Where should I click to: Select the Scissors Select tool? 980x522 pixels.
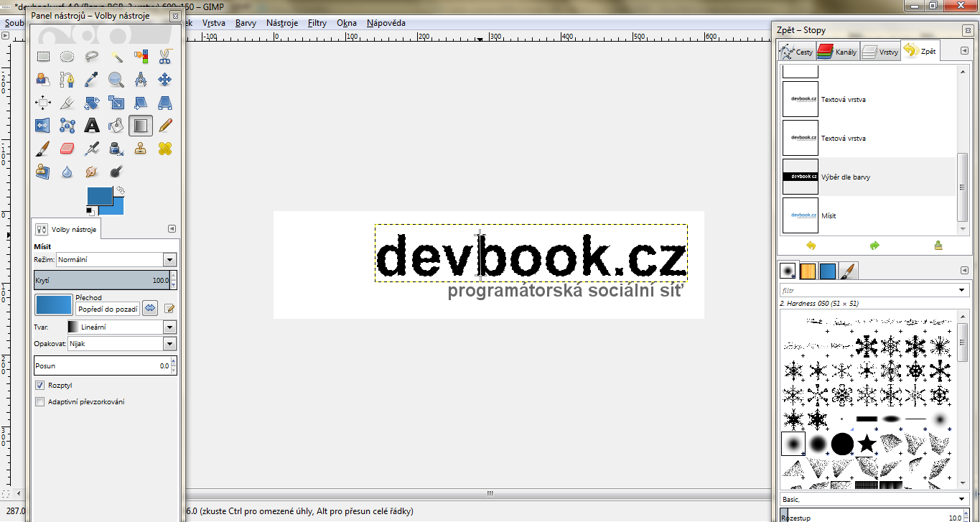pos(165,56)
